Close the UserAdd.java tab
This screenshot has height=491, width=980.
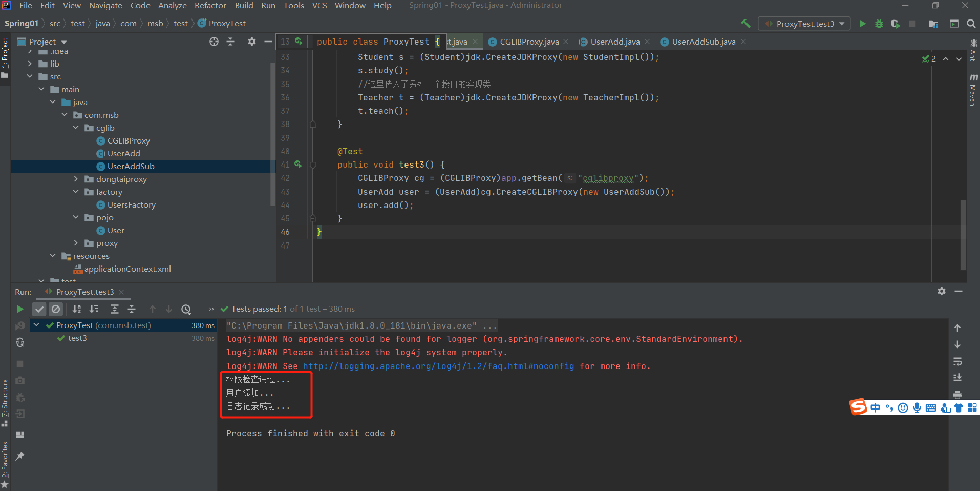tap(647, 42)
